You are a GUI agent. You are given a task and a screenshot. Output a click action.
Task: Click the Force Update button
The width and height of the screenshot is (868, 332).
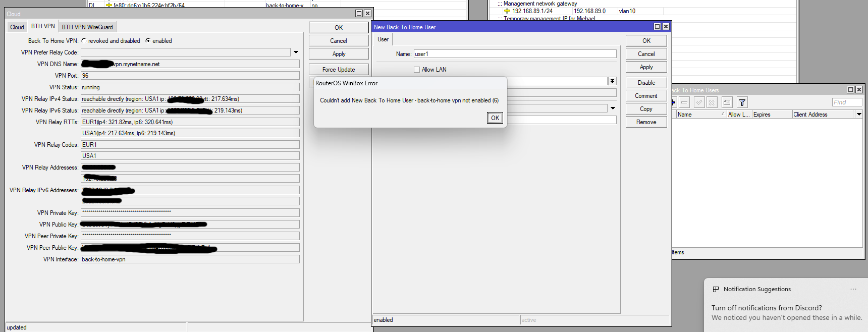coord(339,70)
